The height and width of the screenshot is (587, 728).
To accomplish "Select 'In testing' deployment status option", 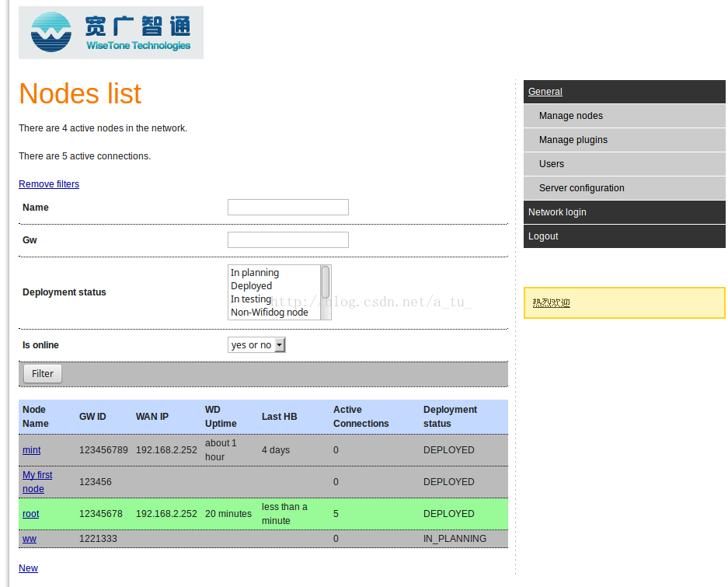I will [251, 299].
